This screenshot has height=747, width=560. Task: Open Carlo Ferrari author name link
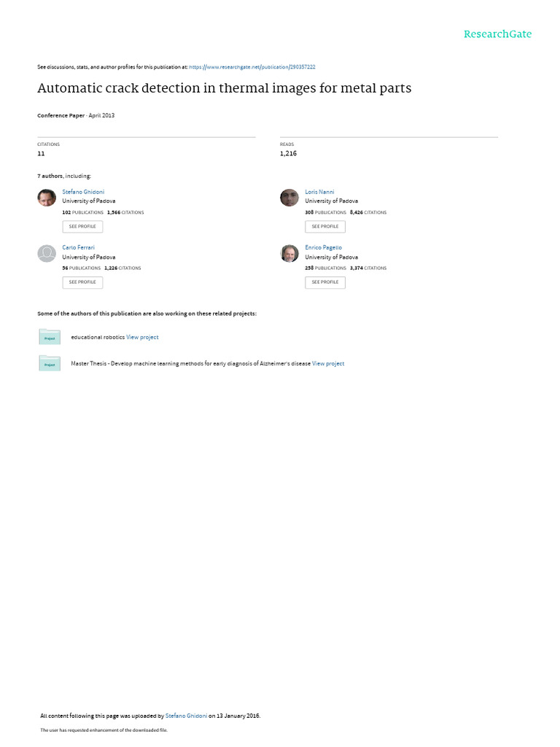coord(78,248)
